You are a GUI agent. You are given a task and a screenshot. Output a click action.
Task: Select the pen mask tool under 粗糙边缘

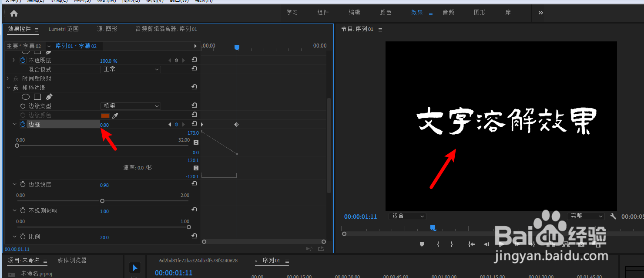coord(49,97)
